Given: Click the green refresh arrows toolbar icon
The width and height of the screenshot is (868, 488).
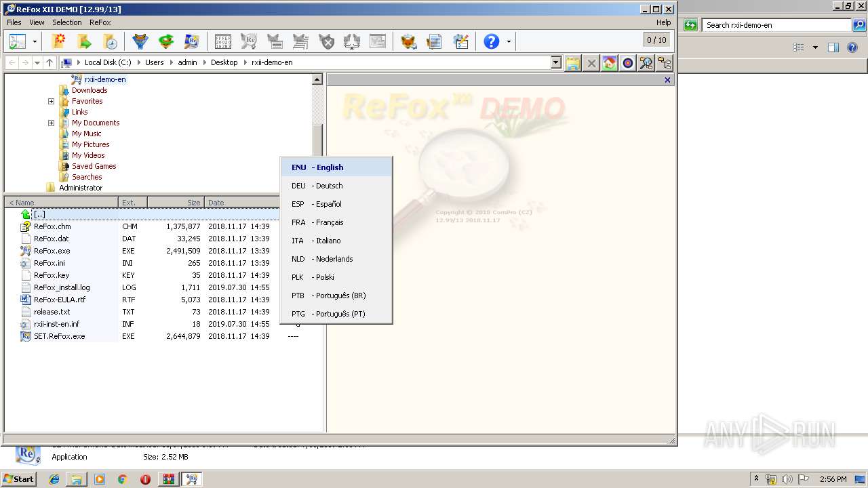Looking at the screenshot, I should coord(166,42).
